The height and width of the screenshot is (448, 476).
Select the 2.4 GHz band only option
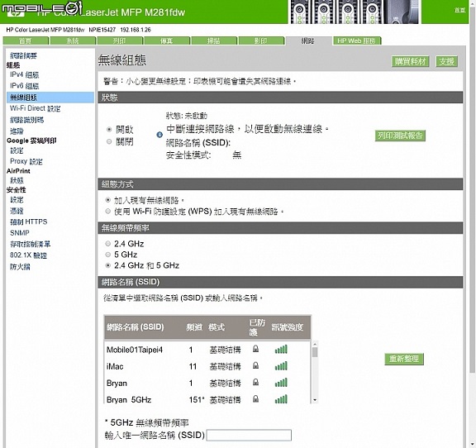tap(107, 244)
